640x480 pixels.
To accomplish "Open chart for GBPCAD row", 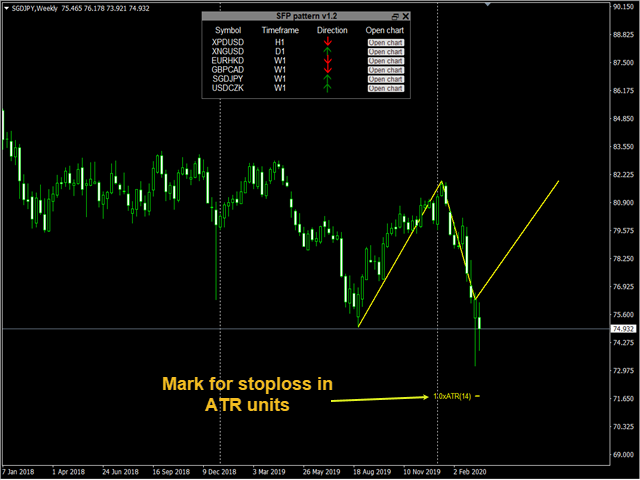I will click(386, 70).
